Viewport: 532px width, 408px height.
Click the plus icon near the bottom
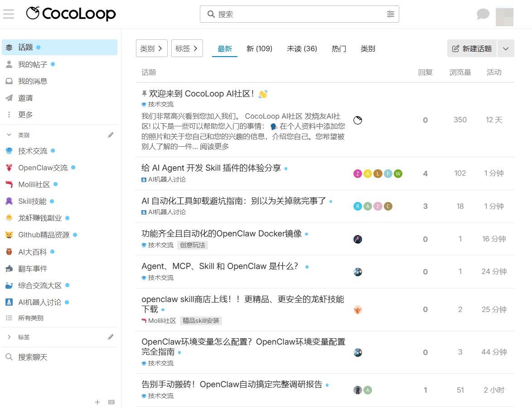97,402
